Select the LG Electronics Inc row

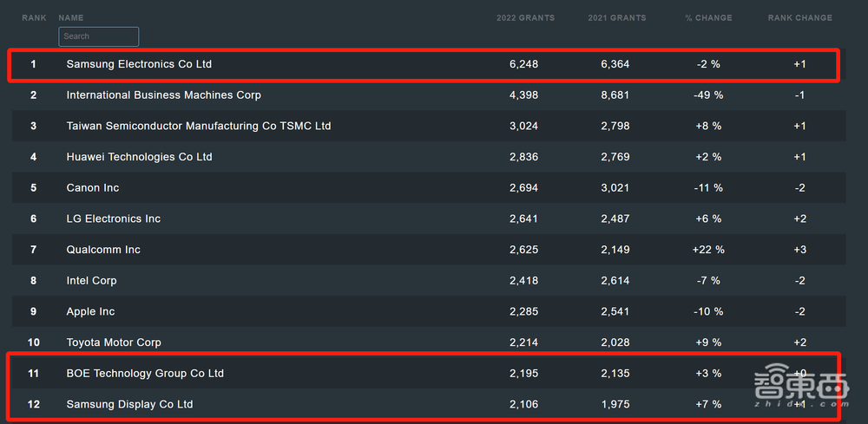[x=113, y=219]
